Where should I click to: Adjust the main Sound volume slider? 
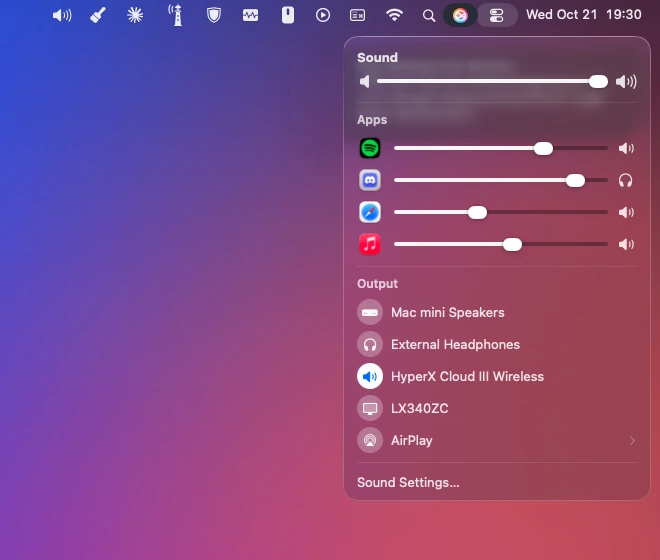point(492,81)
